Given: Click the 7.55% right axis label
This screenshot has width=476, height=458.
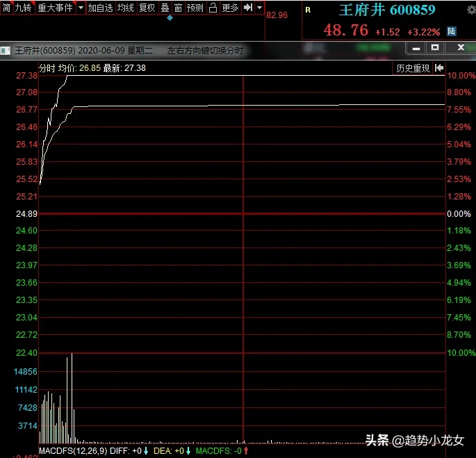Looking at the screenshot, I should click(459, 110).
